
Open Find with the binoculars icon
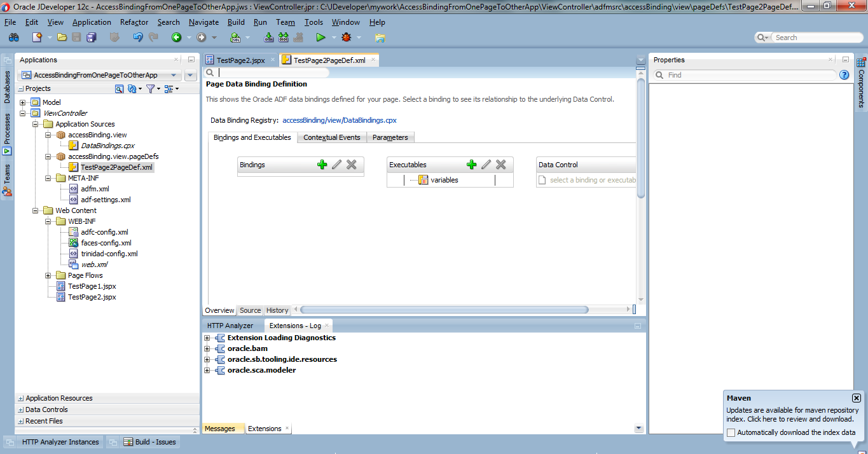pos(13,37)
